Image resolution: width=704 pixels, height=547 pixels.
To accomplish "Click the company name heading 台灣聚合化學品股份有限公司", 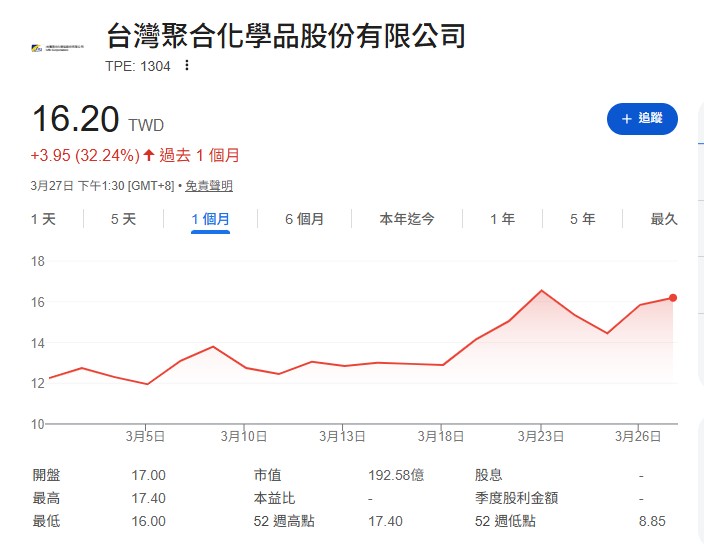I will (286, 35).
